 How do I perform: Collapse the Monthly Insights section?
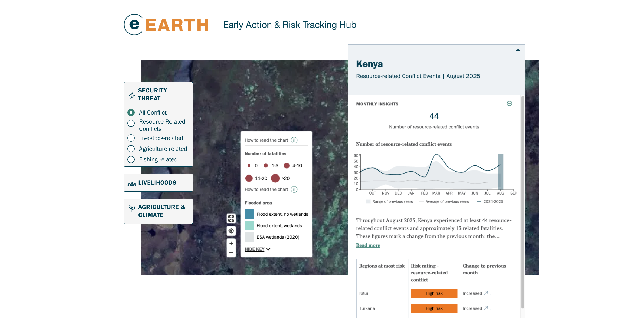coord(509,104)
